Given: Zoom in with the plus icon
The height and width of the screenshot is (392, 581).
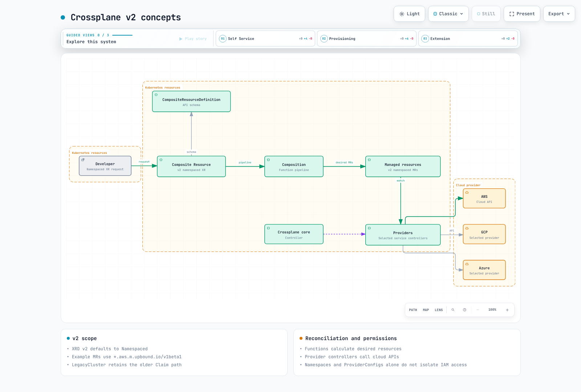Looking at the screenshot, I should [x=507, y=310].
